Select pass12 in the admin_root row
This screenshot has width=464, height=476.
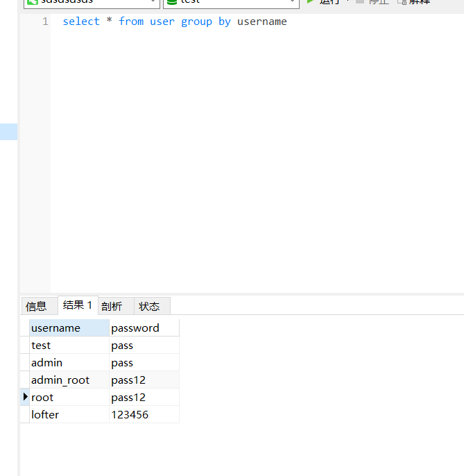pyautogui.click(x=144, y=380)
